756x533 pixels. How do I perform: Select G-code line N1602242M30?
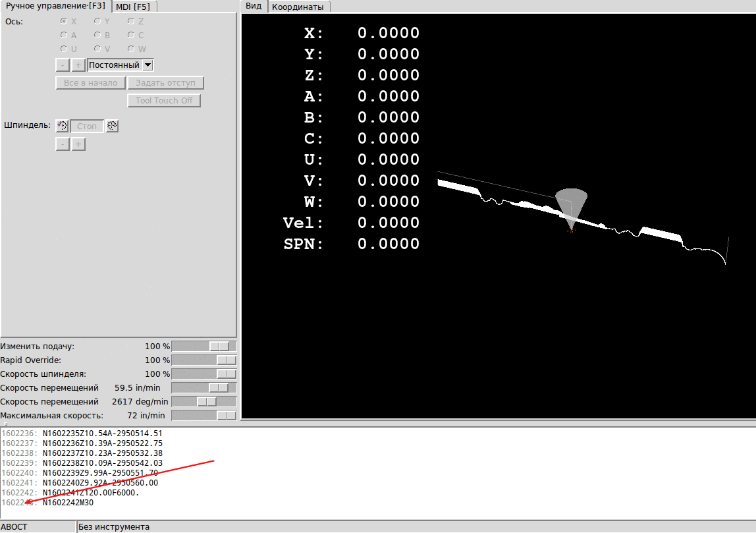point(68,503)
